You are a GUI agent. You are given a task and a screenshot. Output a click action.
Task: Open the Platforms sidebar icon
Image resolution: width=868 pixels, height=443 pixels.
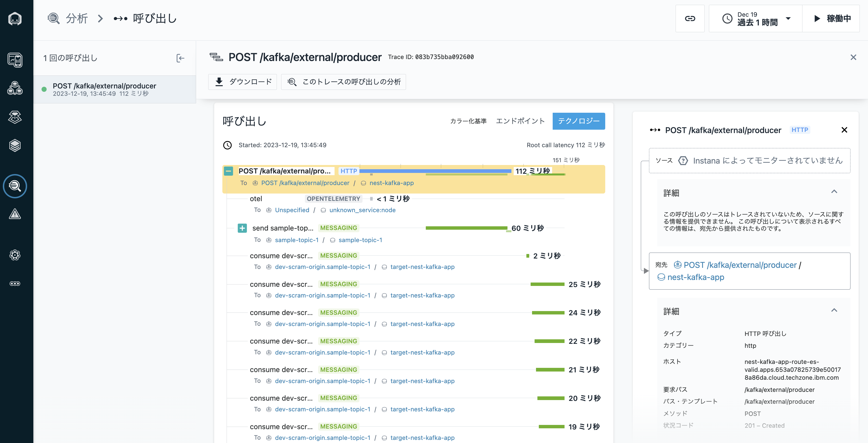15,117
